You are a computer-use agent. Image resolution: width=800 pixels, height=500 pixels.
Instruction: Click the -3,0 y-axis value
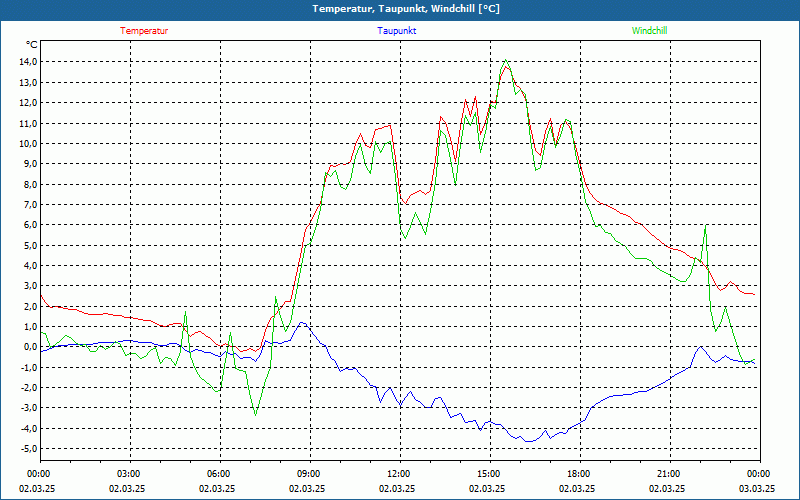pos(29,408)
